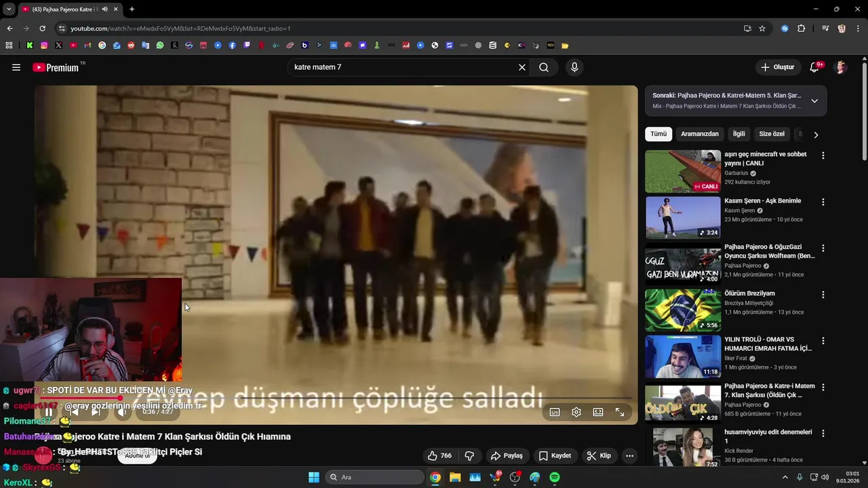Go to the YouTube Premium home logo
This screenshot has width=868, height=488.
pyautogui.click(x=56, y=67)
